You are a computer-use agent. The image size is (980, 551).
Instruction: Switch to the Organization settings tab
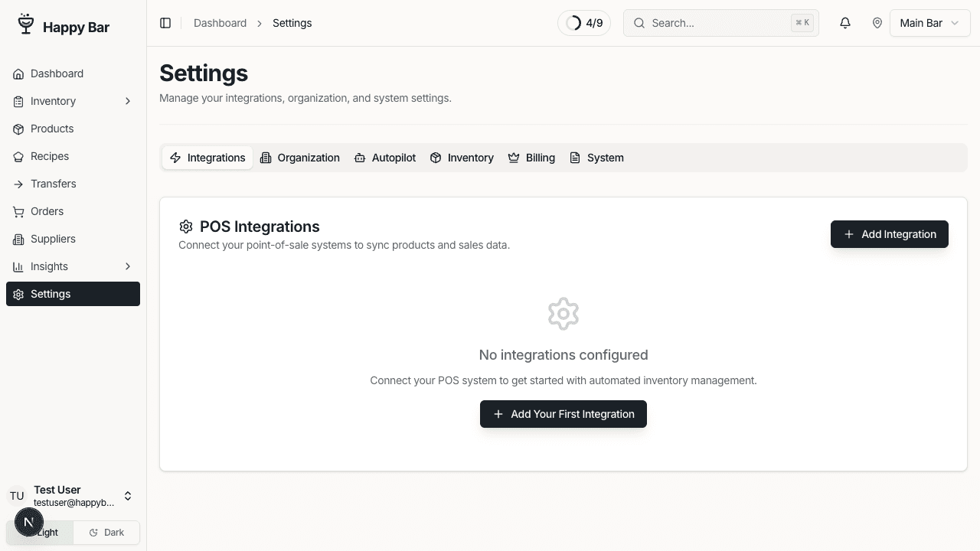300,158
